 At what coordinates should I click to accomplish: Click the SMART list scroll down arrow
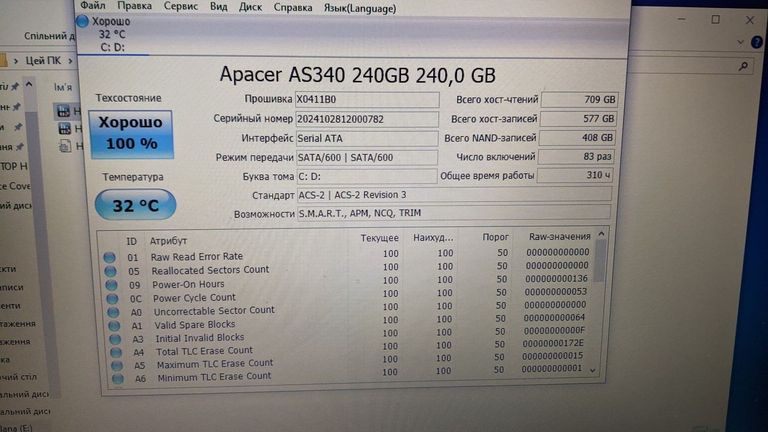593,371
